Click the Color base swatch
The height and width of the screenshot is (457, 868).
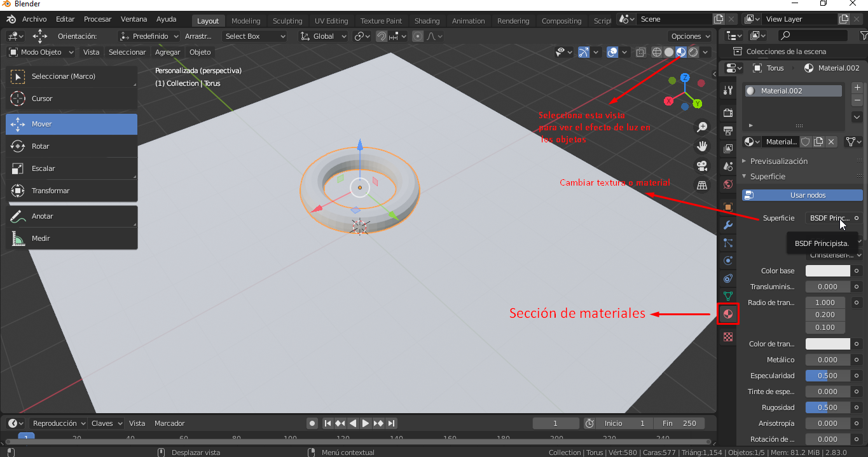(x=827, y=270)
